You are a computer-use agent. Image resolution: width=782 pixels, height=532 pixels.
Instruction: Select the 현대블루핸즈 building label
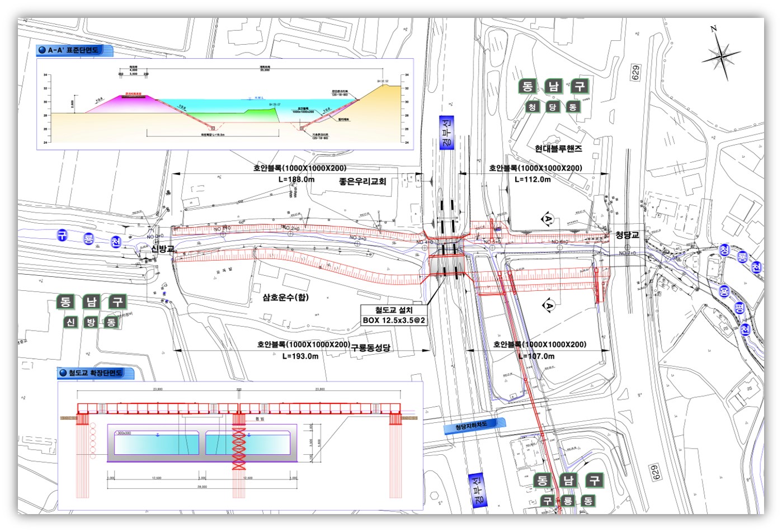558,148
